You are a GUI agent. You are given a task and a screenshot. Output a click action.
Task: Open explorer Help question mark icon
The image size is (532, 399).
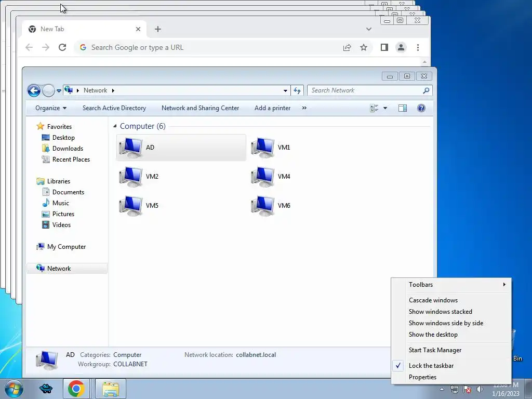tap(421, 108)
